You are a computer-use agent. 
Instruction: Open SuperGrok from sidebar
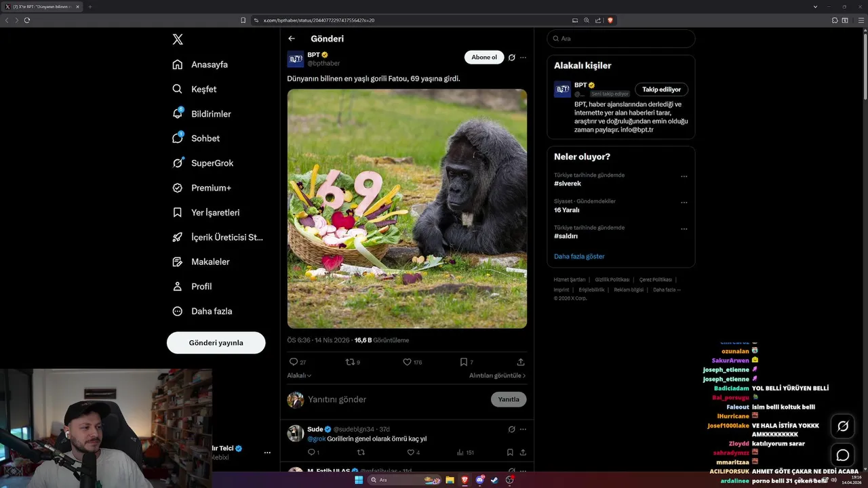coord(203,163)
